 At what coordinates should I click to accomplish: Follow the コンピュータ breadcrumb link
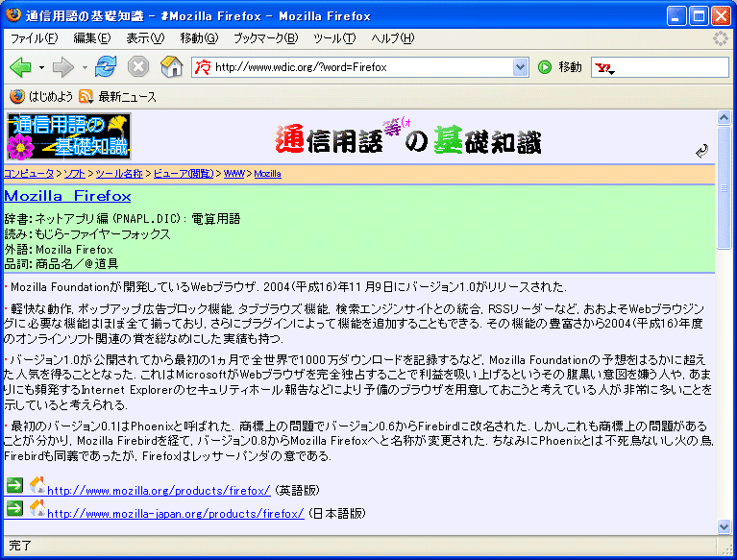point(29,173)
